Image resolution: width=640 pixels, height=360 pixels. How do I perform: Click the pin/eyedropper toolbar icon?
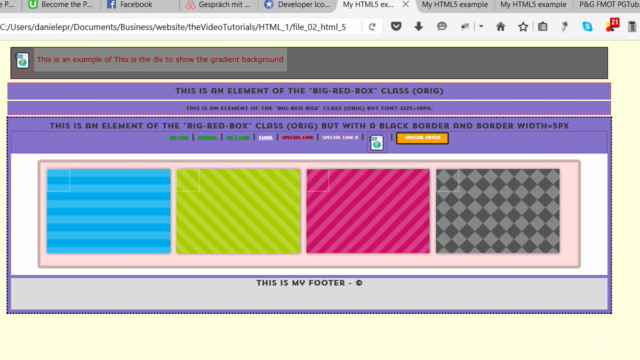(565, 27)
